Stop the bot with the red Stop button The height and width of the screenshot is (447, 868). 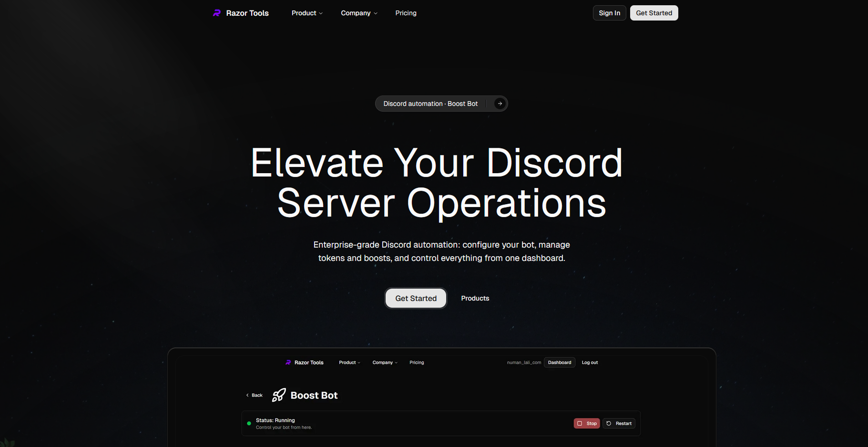pyautogui.click(x=587, y=423)
